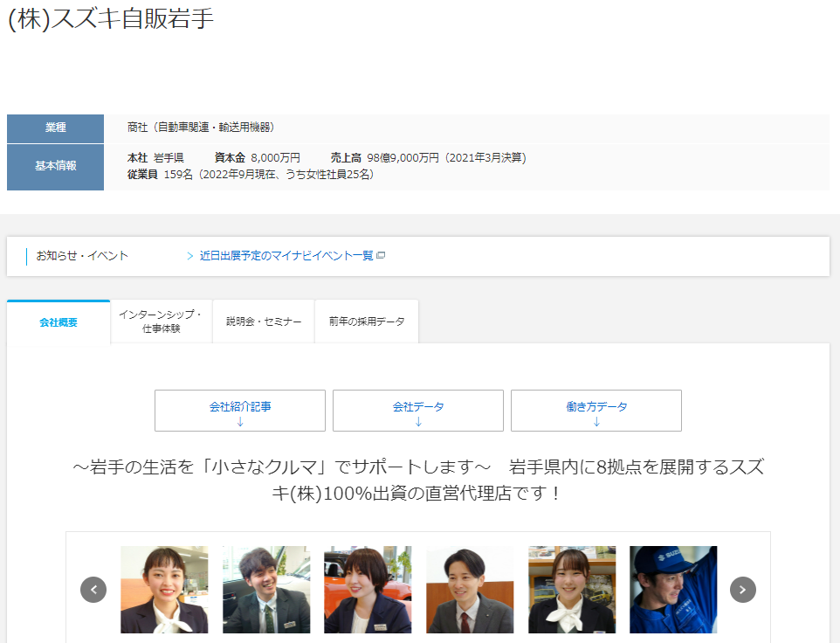The image size is (840, 643).
Task: Select first photo of woman with hair bun
Action: click(164, 590)
